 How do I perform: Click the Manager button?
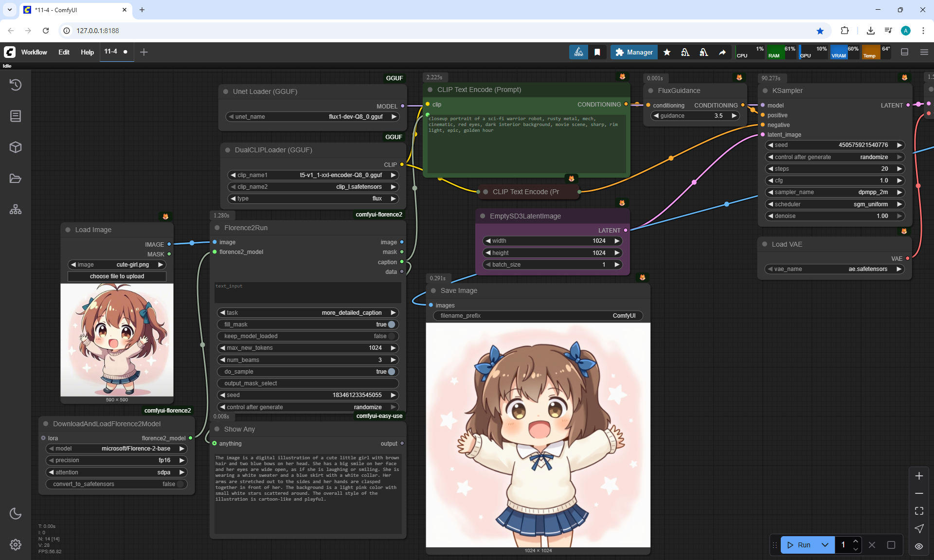click(634, 52)
